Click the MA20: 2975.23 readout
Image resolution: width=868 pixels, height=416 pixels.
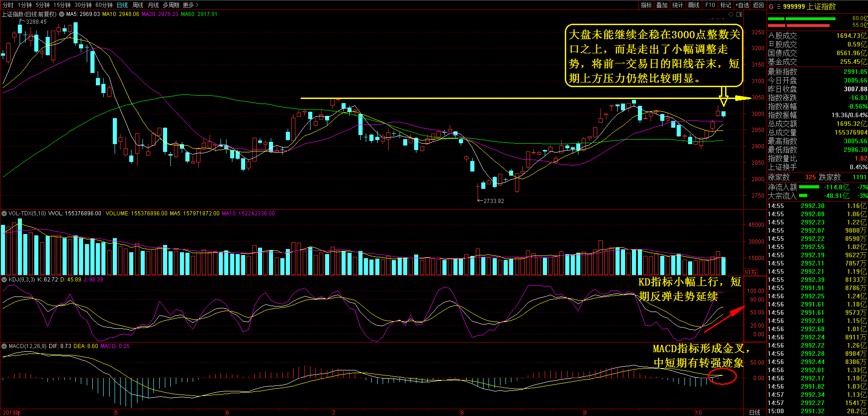[x=160, y=14]
